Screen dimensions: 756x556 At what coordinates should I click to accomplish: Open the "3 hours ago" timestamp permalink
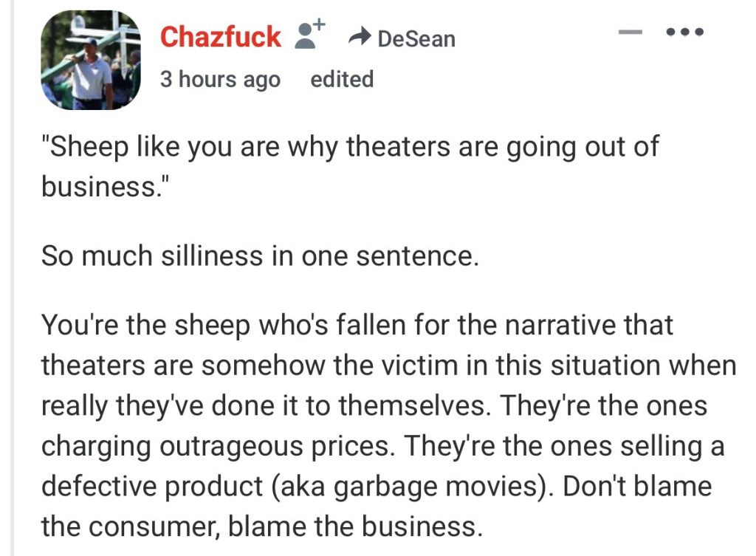[220, 79]
